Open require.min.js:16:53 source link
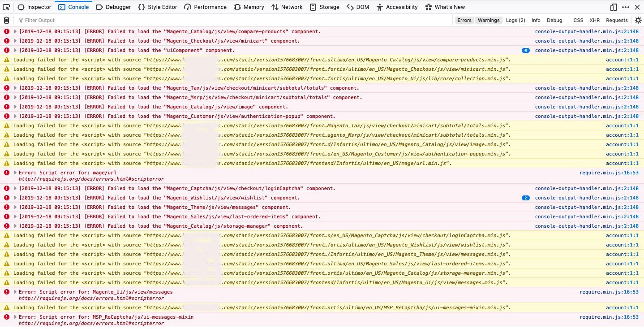Image resolution: width=644 pixels, height=329 pixels. pos(609,173)
